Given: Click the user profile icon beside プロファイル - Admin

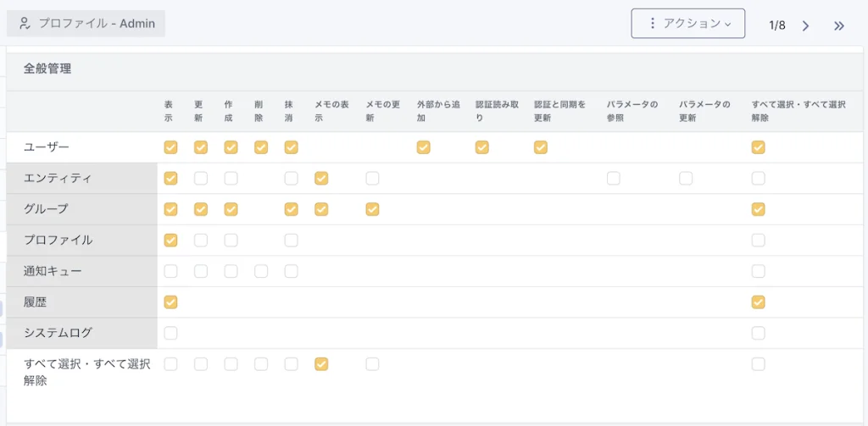Looking at the screenshot, I should pyautogui.click(x=24, y=23).
